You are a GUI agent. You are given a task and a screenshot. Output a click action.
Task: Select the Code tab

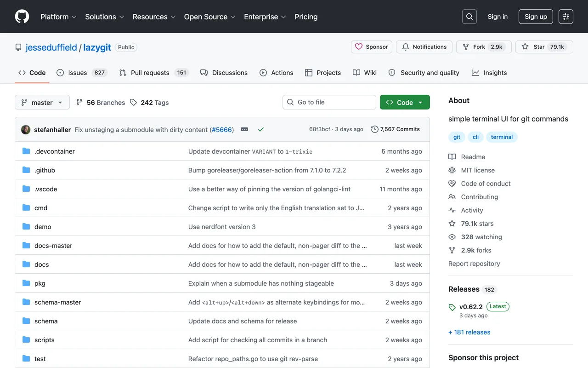click(32, 73)
